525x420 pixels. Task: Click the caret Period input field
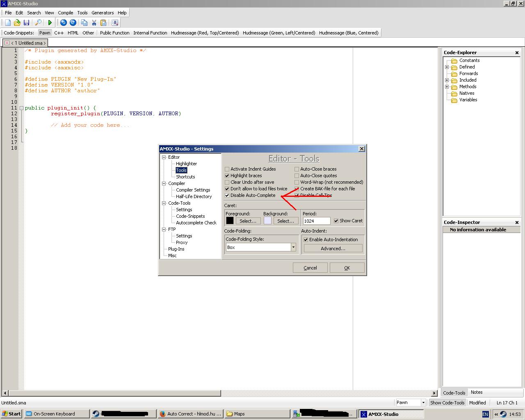316,221
